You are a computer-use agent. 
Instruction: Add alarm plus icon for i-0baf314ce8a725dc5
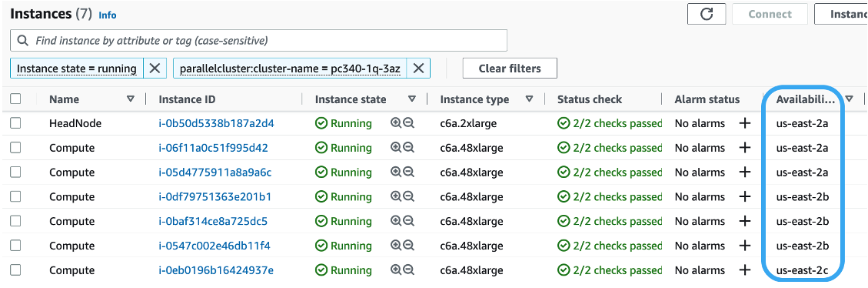tap(745, 221)
